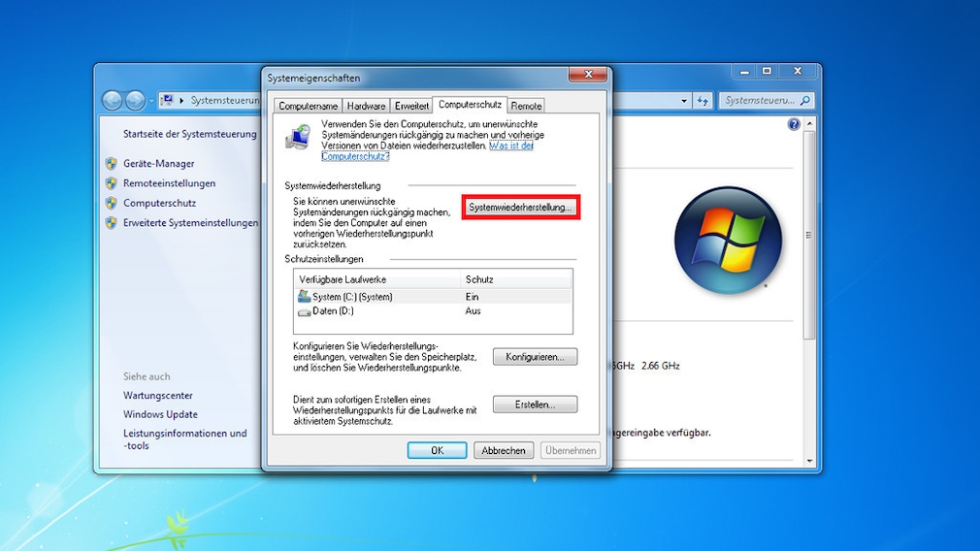
Task: Minimize the Systemsteuerung window
Action: pyautogui.click(x=744, y=71)
